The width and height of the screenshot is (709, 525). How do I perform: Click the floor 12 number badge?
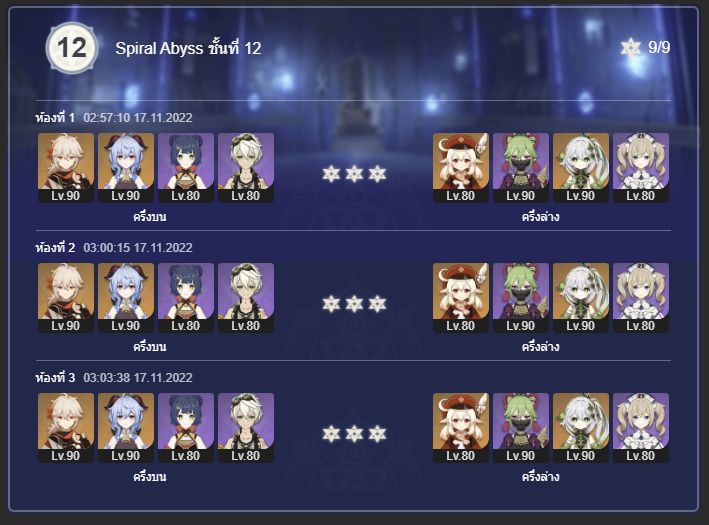(x=72, y=48)
